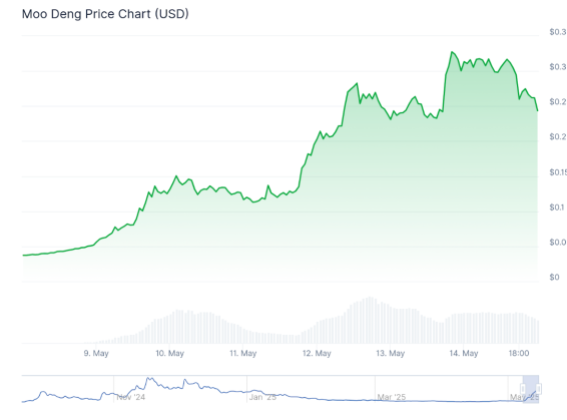Click the highest peak of green price line
The height and width of the screenshot is (420, 567).
(x=452, y=52)
